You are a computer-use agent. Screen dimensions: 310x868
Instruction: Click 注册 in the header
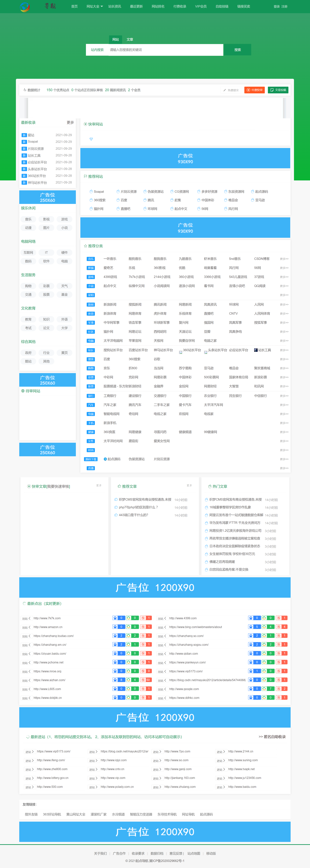[284, 6]
